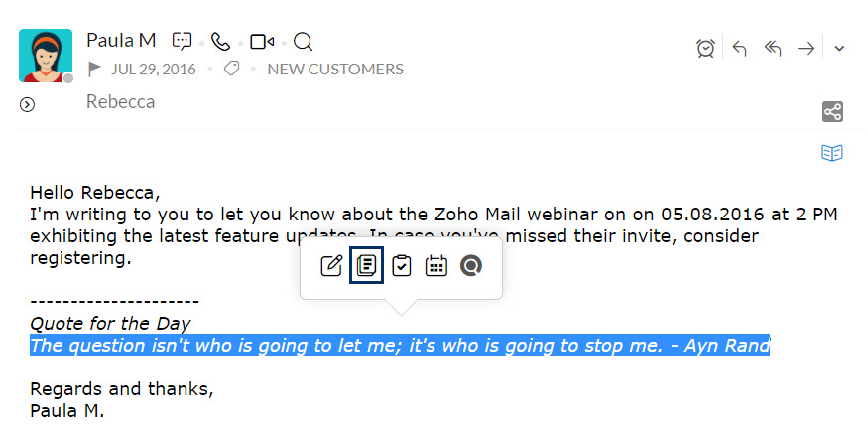Share this email using share icon
Viewport: 868px width, 434px height.
[x=832, y=112]
